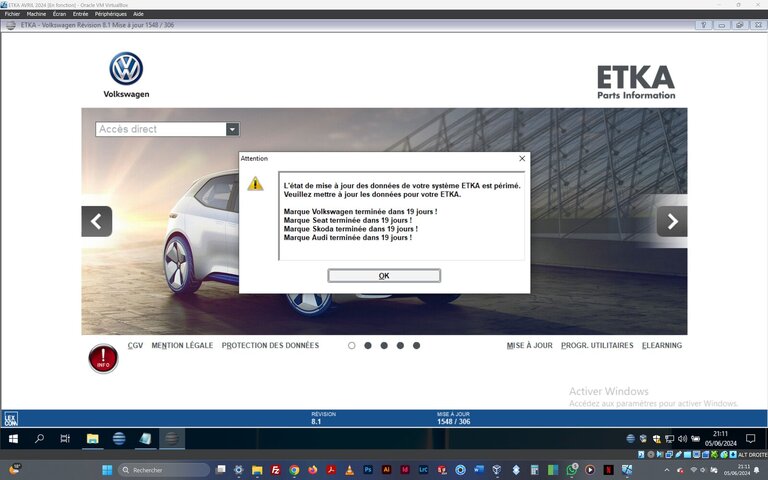The height and width of the screenshot is (480, 768).
Task: Open the Aide menu
Action: point(139,14)
